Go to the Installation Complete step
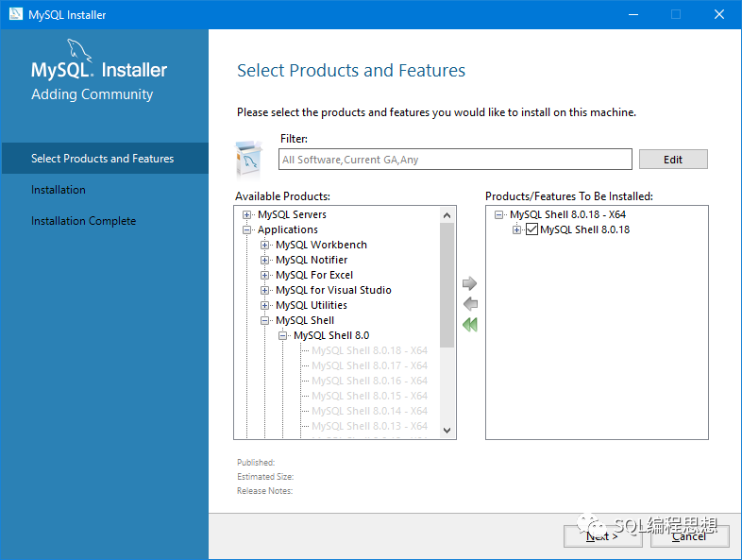 (x=83, y=221)
